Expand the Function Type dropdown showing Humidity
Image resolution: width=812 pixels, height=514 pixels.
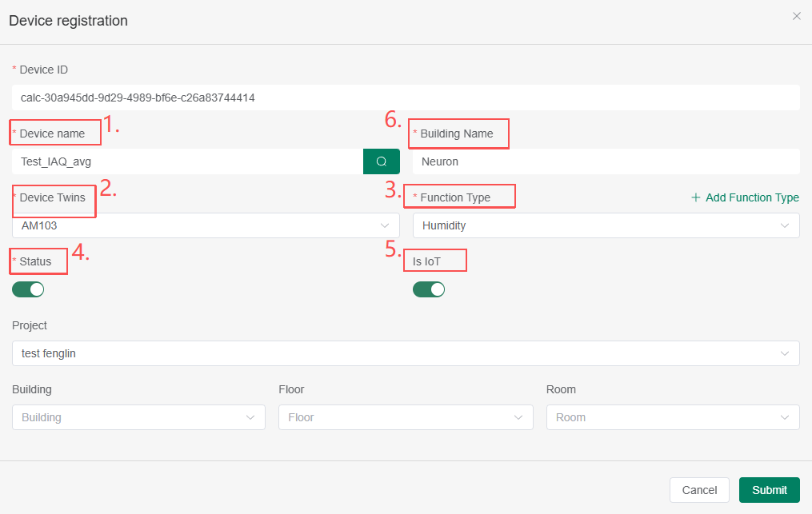pos(606,225)
